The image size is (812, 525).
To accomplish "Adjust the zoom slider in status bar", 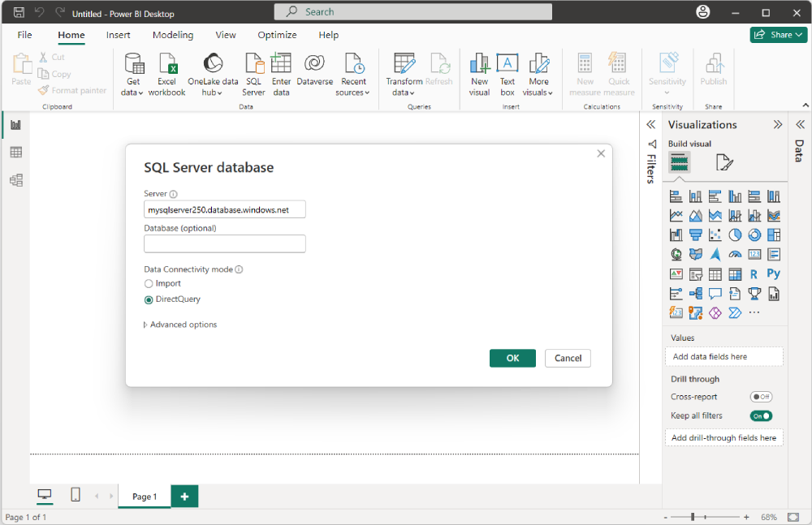I will 693,517.
